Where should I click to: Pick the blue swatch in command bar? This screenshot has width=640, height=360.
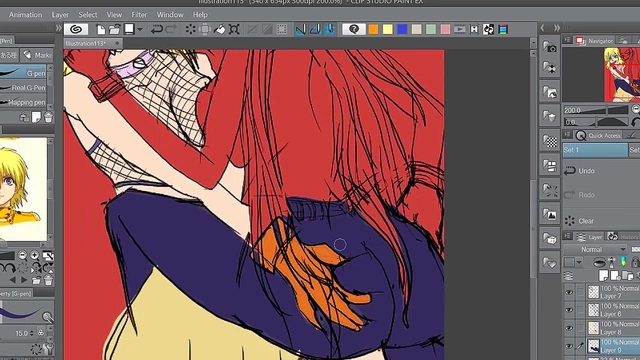[x=402, y=29]
